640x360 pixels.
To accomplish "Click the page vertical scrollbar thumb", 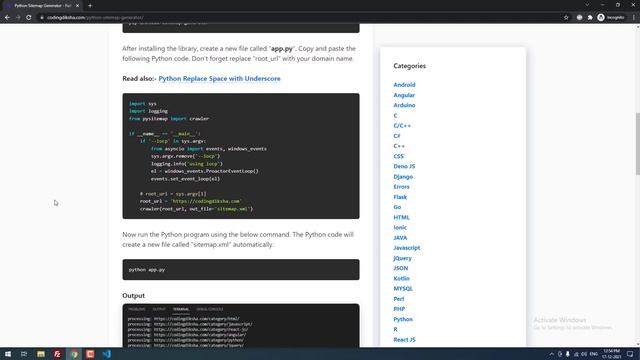I will click(637, 144).
